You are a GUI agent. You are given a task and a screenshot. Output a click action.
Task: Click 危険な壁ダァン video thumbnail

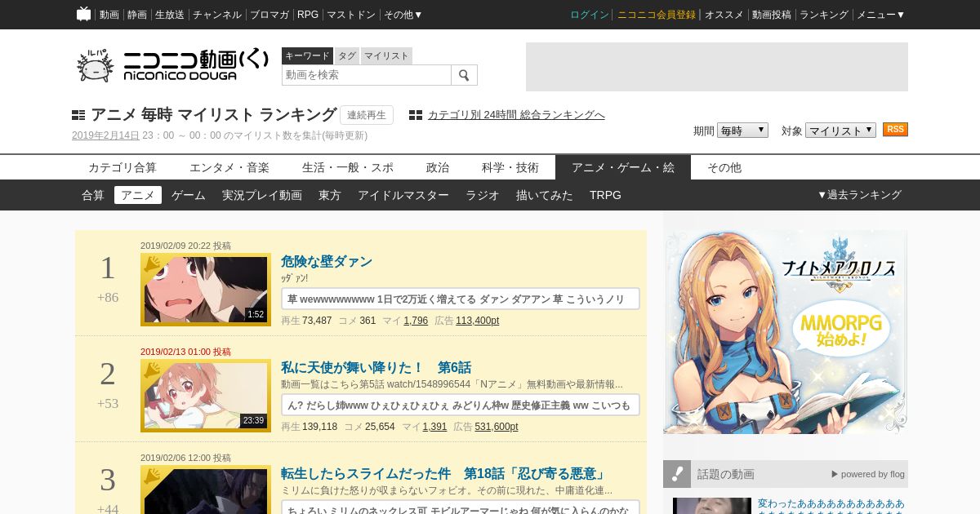pos(206,290)
